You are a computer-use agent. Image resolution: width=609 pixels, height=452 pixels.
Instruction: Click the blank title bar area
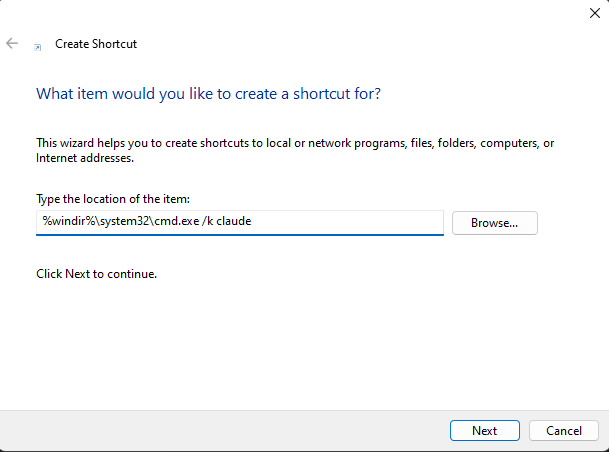[300, 13]
